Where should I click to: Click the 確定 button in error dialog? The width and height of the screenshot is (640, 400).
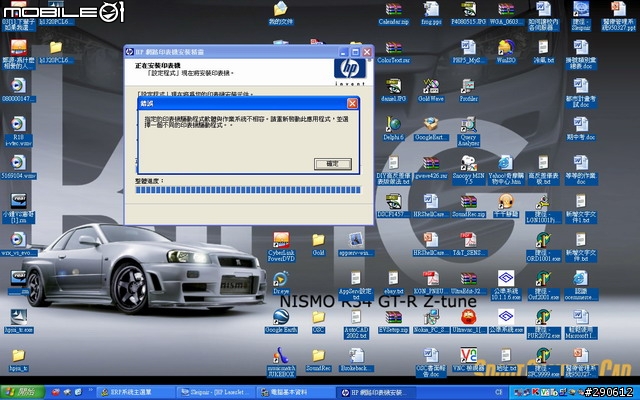click(x=333, y=164)
